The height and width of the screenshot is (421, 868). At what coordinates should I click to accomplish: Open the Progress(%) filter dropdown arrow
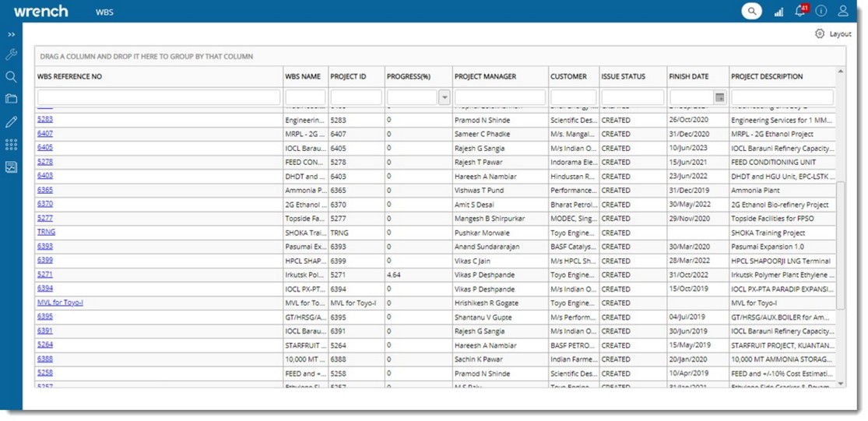point(445,98)
